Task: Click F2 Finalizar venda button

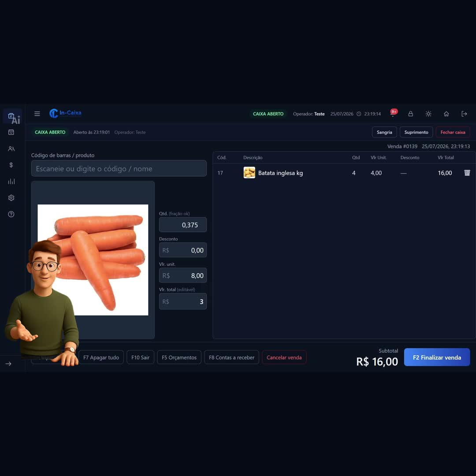Action: [x=437, y=357]
